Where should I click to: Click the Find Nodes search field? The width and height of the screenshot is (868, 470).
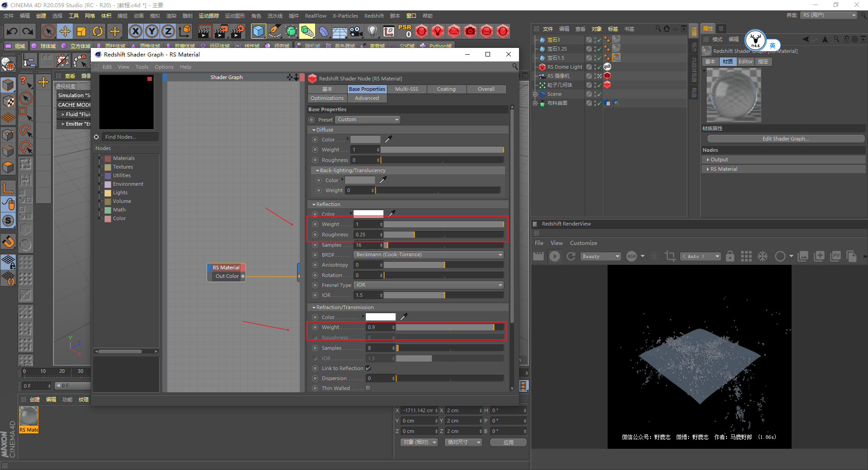pos(130,137)
